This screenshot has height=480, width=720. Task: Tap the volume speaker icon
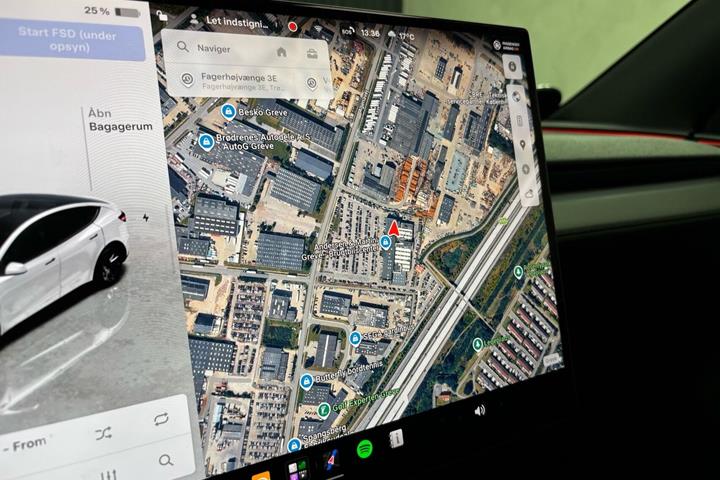point(480,410)
